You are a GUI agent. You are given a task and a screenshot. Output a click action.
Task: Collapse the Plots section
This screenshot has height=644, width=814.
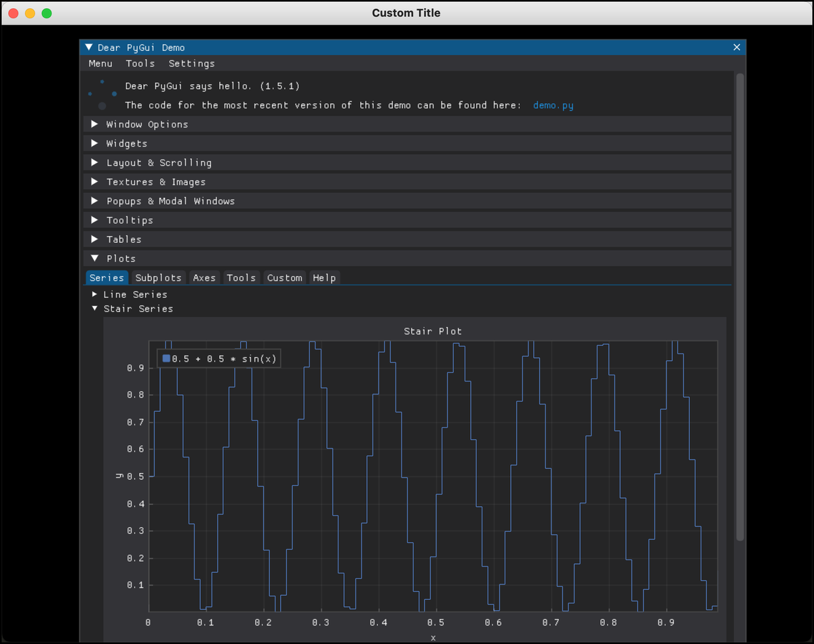tap(121, 258)
